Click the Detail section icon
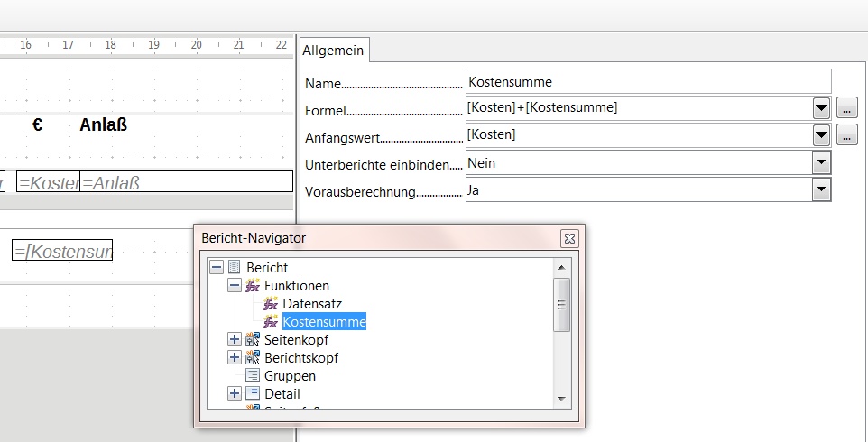Screen dimensions: 868x442 pyautogui.click(x=253, y=394)
